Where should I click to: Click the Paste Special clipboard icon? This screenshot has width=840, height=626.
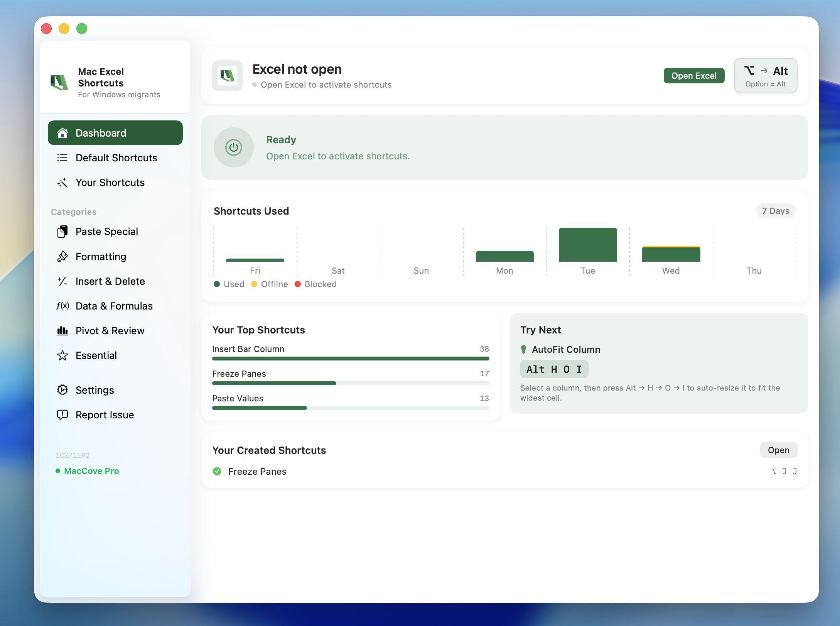pyautogui.click(x=62, y=232)
